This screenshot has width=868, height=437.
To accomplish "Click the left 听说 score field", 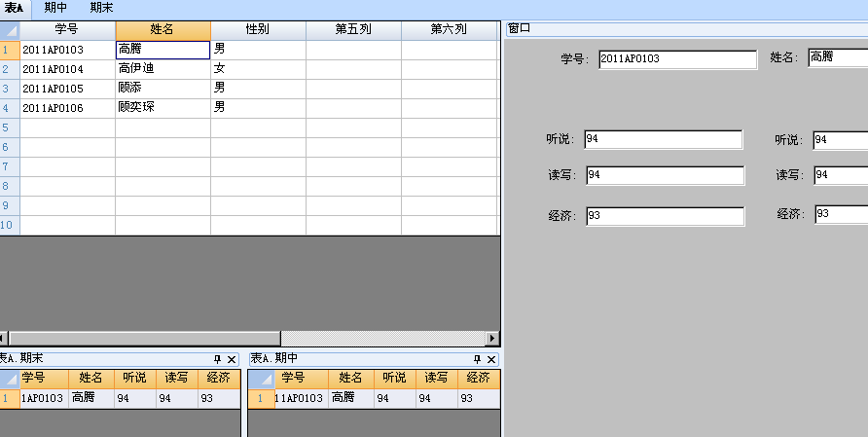I will pyautogui.click(x=663, y=140).
